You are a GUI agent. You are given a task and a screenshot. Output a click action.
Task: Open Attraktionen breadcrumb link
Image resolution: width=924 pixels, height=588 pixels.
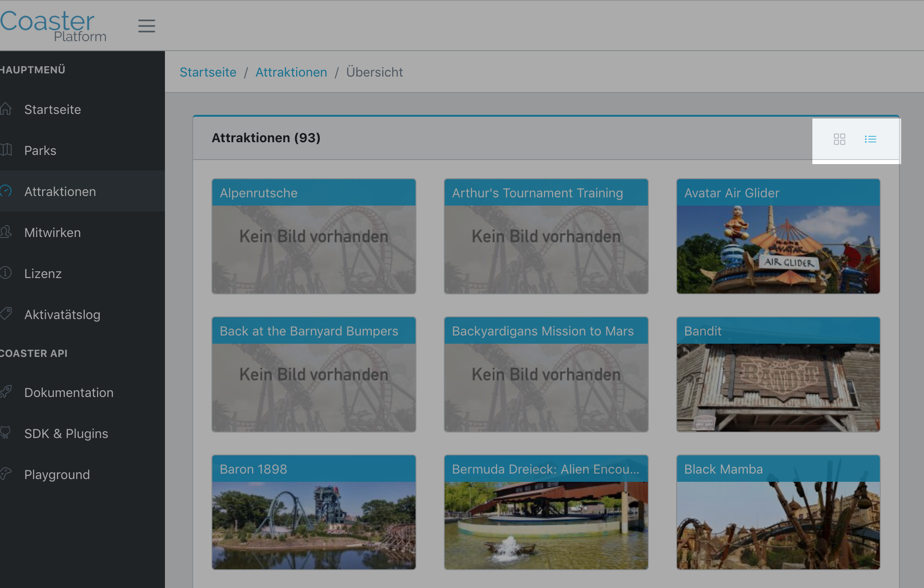click(291, 72)
